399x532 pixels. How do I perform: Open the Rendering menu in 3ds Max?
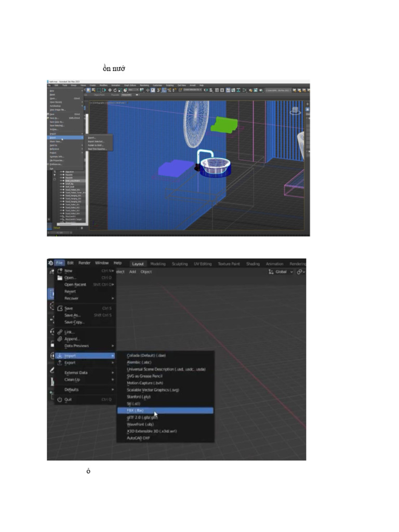144,85
